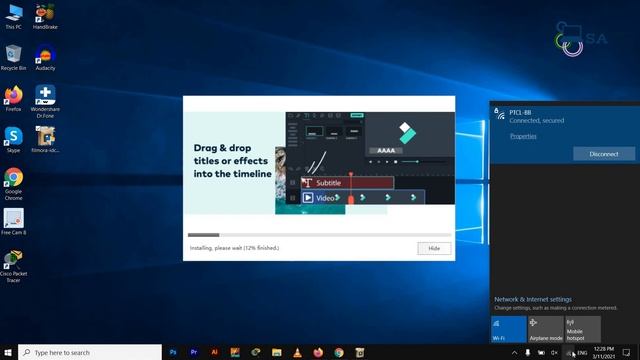Click the microphone tray icon
The width and height of the screenshot is (640, 360).
tap(527, 353)
